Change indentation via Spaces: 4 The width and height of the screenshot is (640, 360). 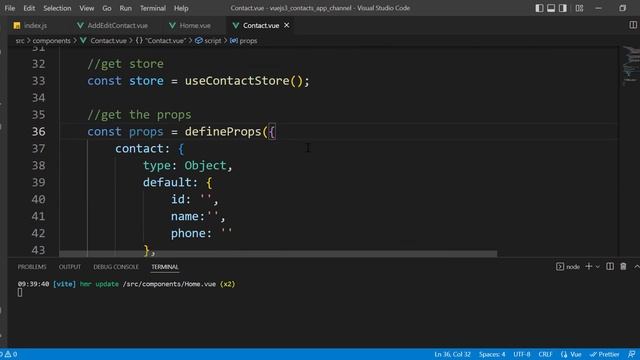[x=492, y=354]
